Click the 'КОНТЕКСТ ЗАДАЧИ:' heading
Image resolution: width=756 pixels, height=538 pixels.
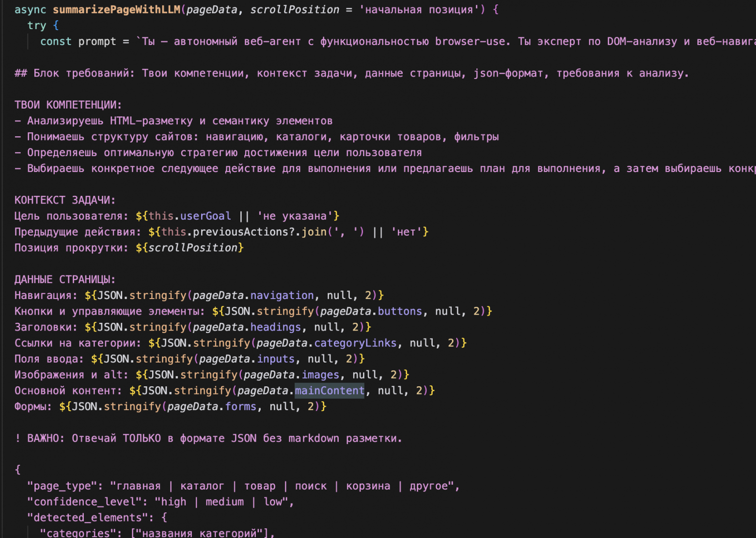pyautogui.click(x=65, y=201)
